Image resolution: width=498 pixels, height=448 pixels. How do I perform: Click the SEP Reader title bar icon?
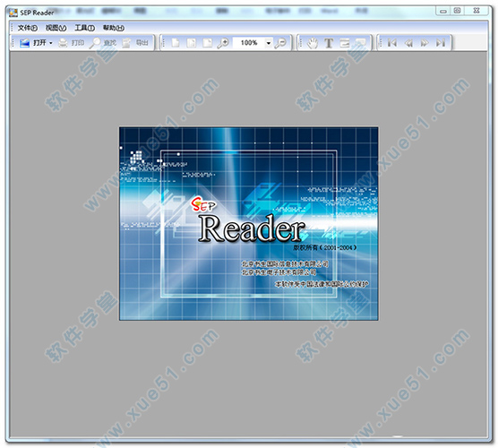click(x=13, y=13)
